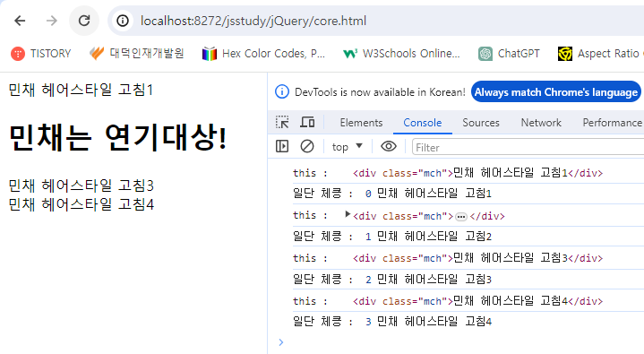The height and width of the screenshot is (354, 644).
Task: Click page text 민채 헤어스타일 고침1
Action: (81, 90)
